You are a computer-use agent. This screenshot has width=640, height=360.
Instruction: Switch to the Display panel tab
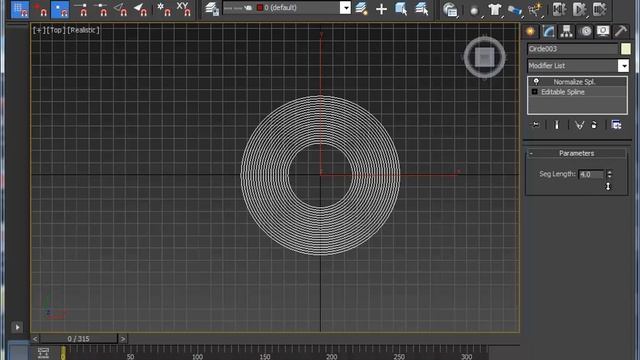click(603, 31)
